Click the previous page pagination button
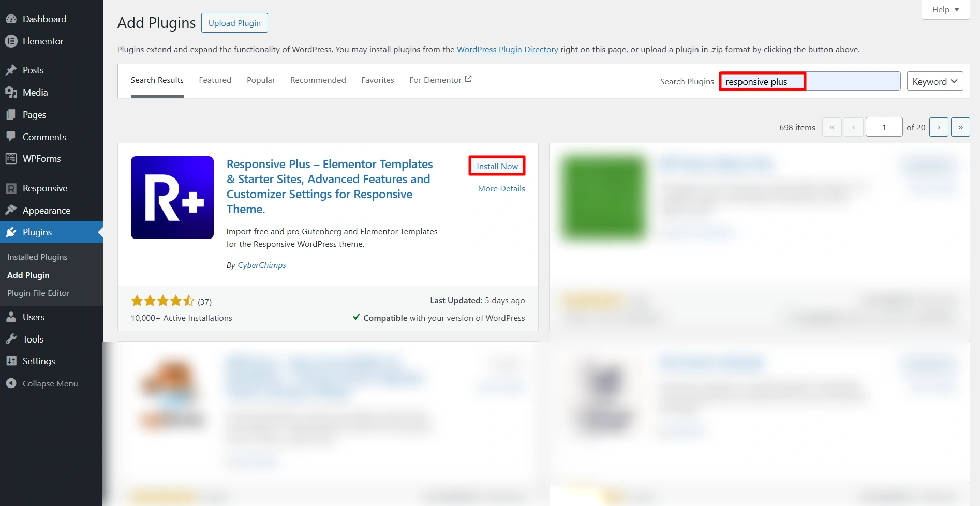The height and width of the screenshot is (506, 980). click(x=854, y=127)
